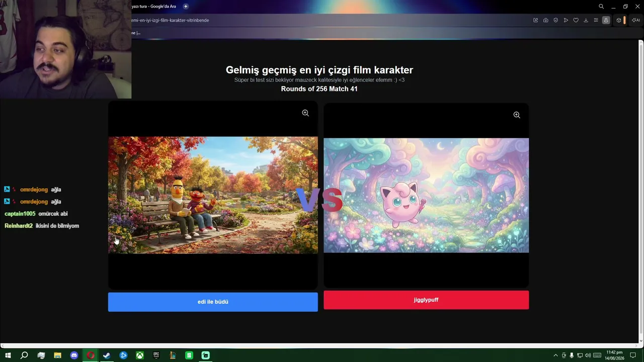Viewport: 644px width, 362px height.
Task: Open the Xbox app from the taskbar
Action: click(140, 355)
